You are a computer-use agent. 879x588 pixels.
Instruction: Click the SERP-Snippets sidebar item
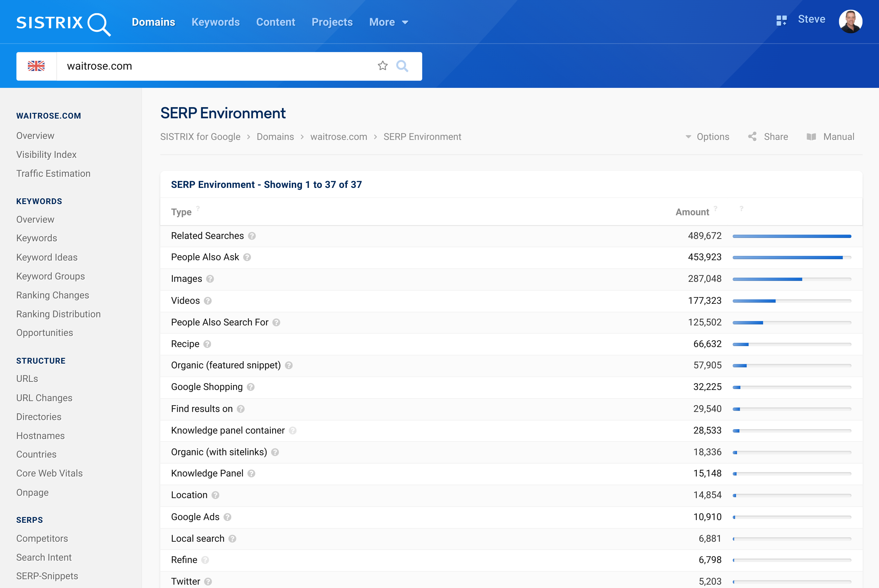coord(48,576)
